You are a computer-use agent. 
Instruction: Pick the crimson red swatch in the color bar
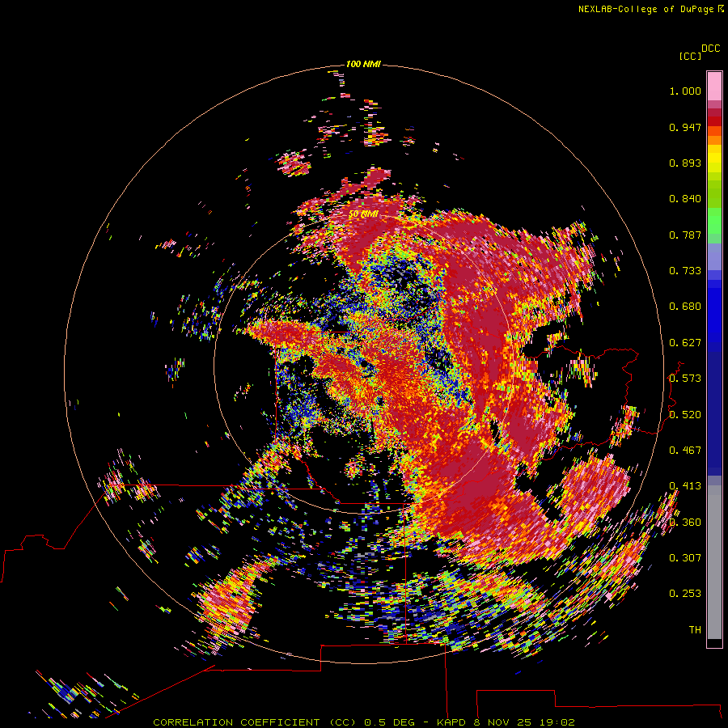[x=714, y=112]
